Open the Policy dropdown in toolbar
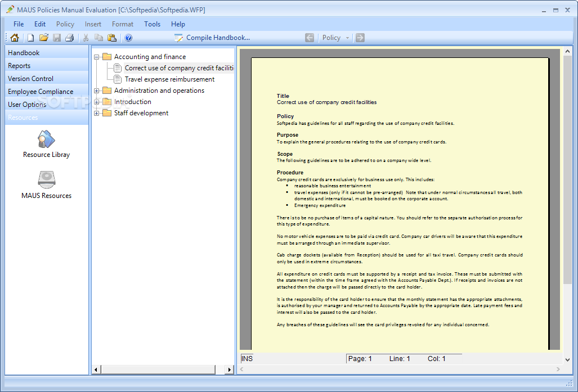This screenshot has width=578, height=392. 347,38
